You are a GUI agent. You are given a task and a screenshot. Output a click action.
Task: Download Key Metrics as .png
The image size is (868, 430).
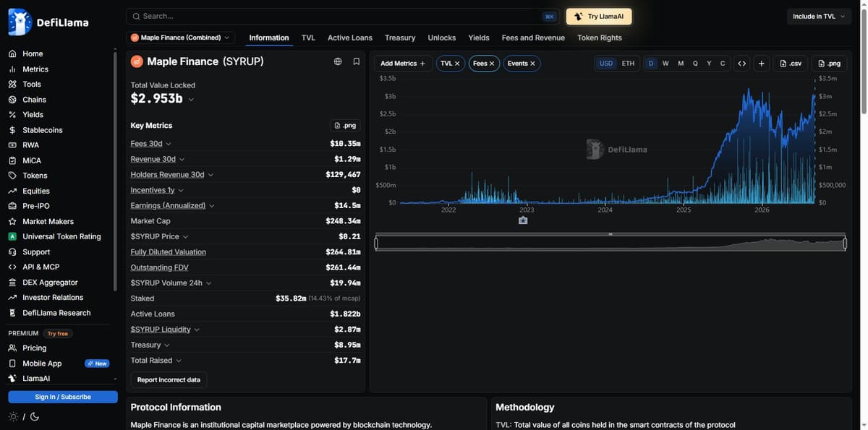pyautogui.click(x=345, y=125)
